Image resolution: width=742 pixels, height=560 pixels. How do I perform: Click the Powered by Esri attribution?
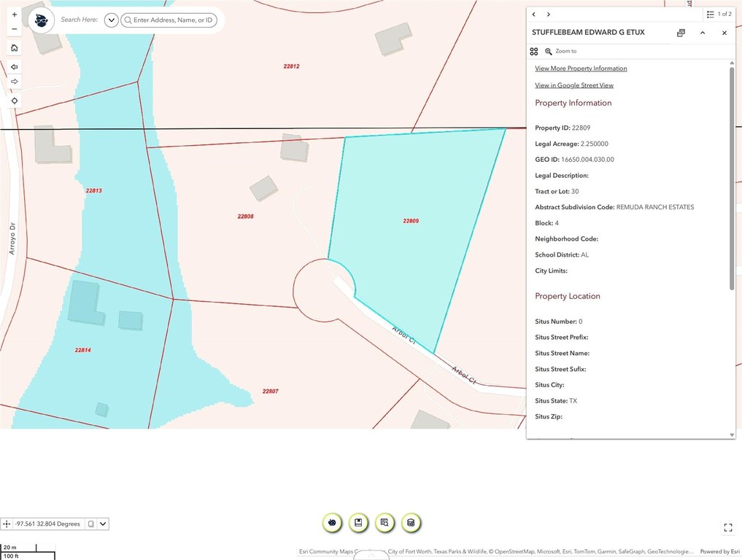720,551
